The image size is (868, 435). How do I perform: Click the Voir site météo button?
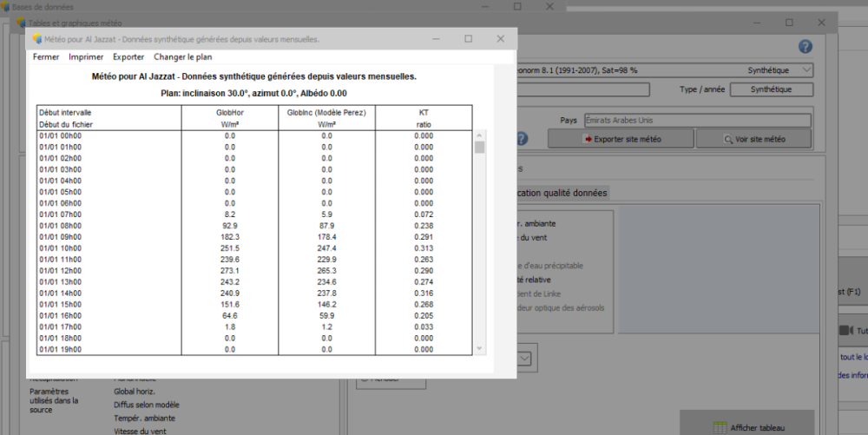tap(753, 139)
